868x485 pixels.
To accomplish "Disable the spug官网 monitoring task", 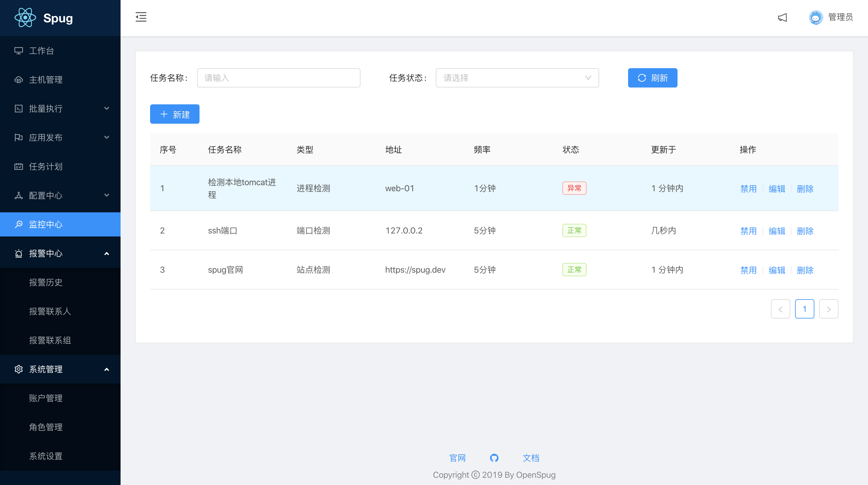I will [748, 270].
